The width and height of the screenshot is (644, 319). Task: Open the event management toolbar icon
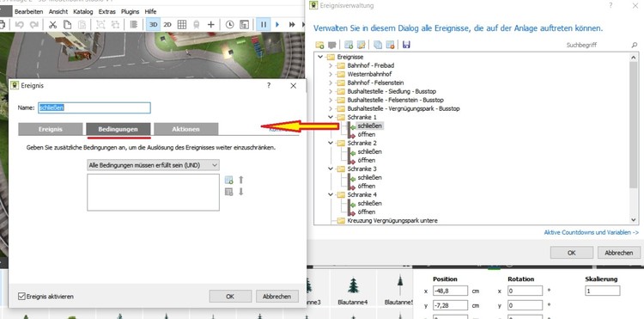pyautogui.click(x=245, y=25)
